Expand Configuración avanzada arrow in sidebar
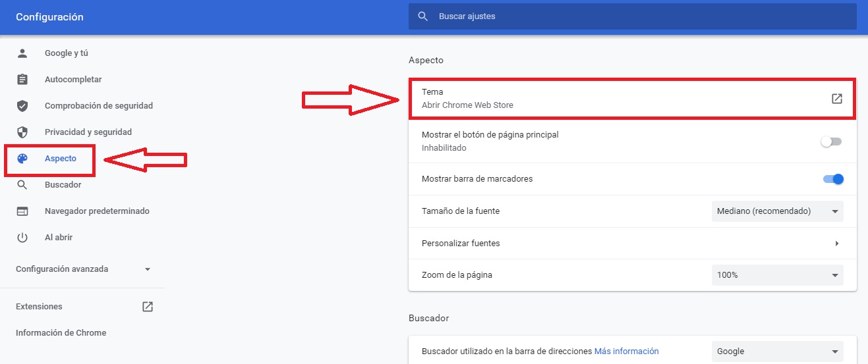The height and width of the screenshot is (364, 868). 148,269
